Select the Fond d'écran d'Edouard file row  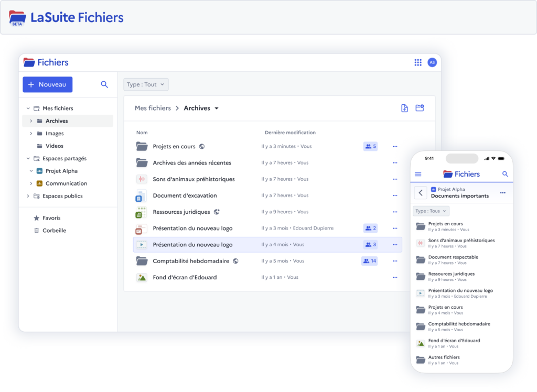[x=185, y=277]
